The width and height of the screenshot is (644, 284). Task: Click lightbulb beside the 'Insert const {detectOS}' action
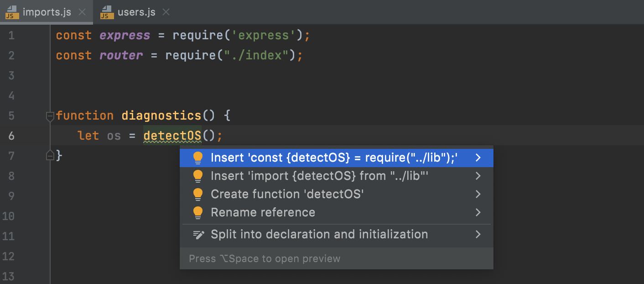[198, 158]
